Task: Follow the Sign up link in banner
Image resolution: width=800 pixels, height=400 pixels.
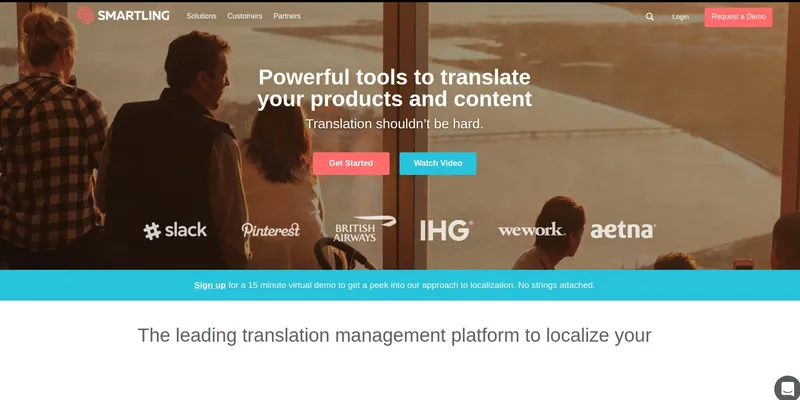Action: 210,285
